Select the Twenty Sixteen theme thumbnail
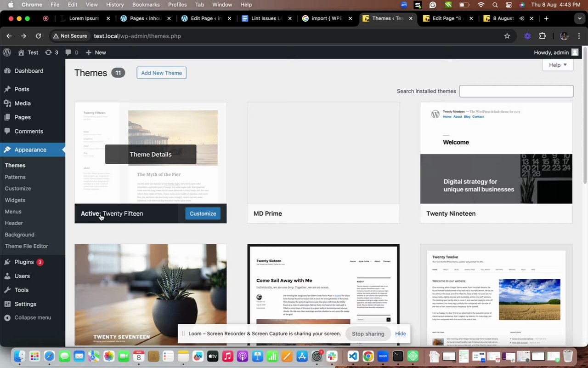Screen dimensions: 588x368 point(323,295)
